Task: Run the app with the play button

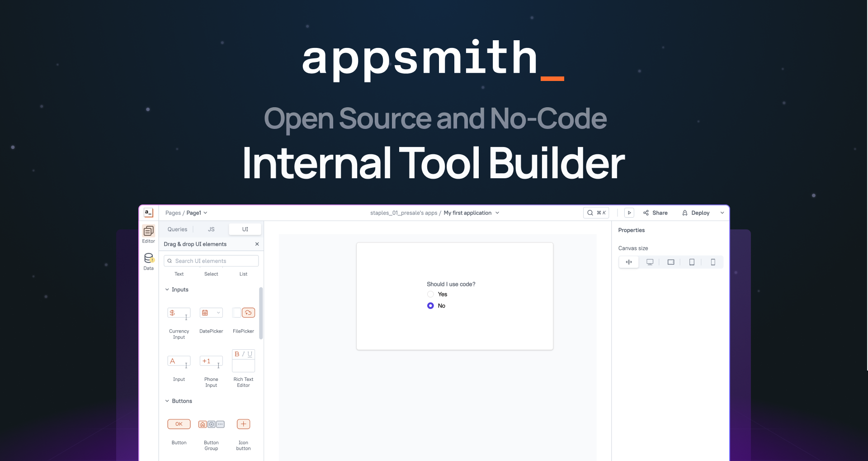Action: click(x=629, y=213)
